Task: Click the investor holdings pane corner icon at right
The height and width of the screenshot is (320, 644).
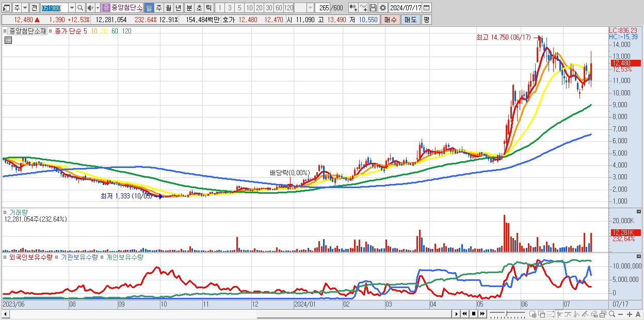Action: click(x=640, y=256)
